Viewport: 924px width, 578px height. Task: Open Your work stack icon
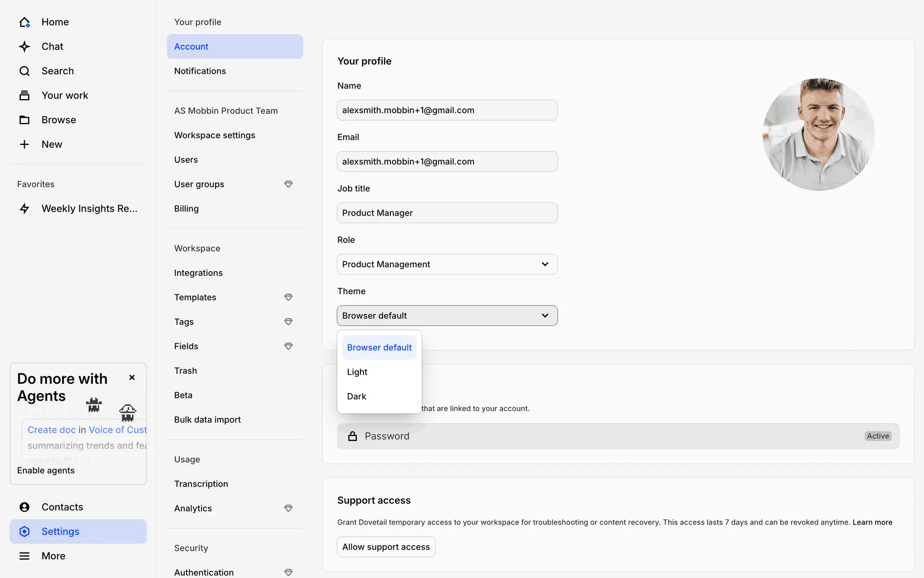(25, 95)
